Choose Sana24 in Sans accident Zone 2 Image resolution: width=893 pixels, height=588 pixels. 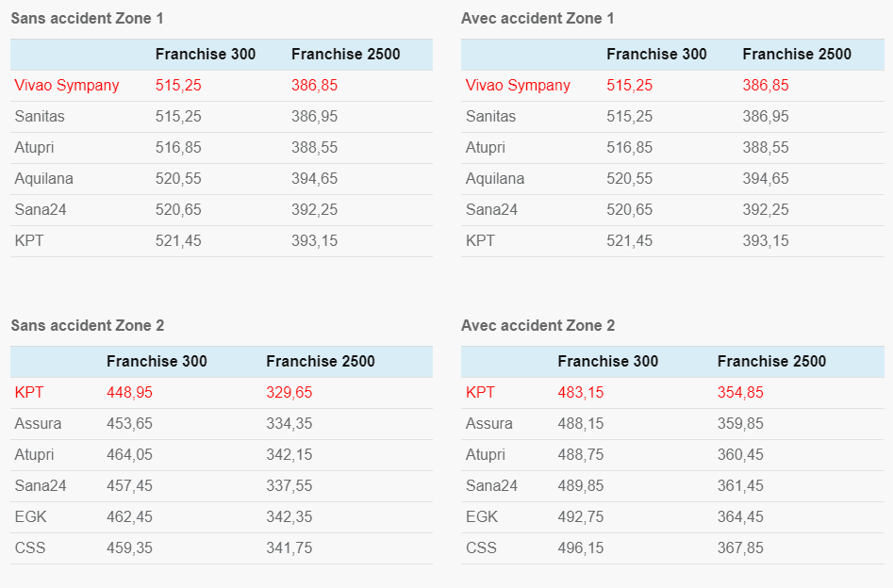(x=41, y=485)
